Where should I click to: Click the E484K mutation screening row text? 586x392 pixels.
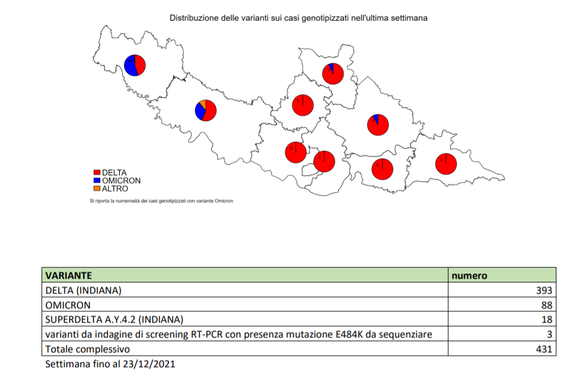coord(238,334)
